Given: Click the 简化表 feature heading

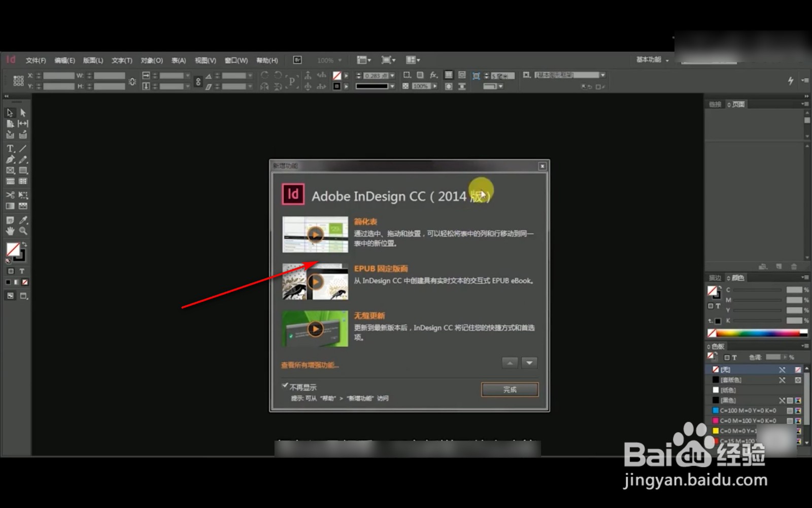Looking at the screenshot, I should point(365,221).
